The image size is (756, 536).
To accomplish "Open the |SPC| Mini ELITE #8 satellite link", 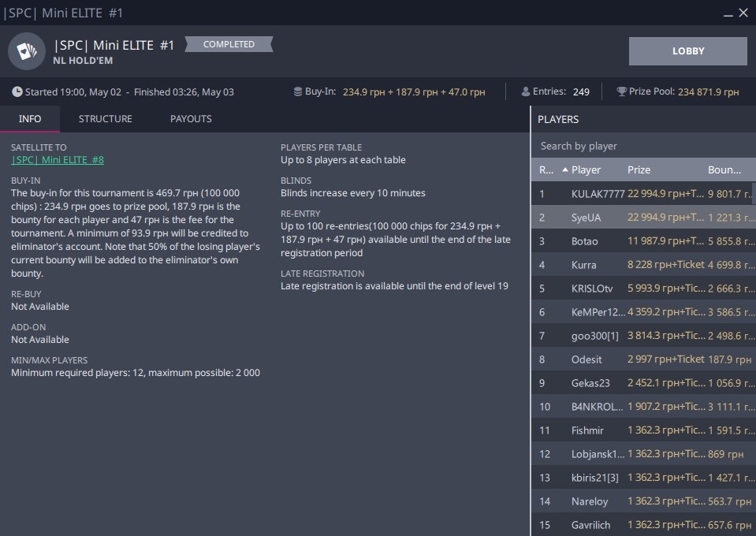I will click(x=58, y=159).
